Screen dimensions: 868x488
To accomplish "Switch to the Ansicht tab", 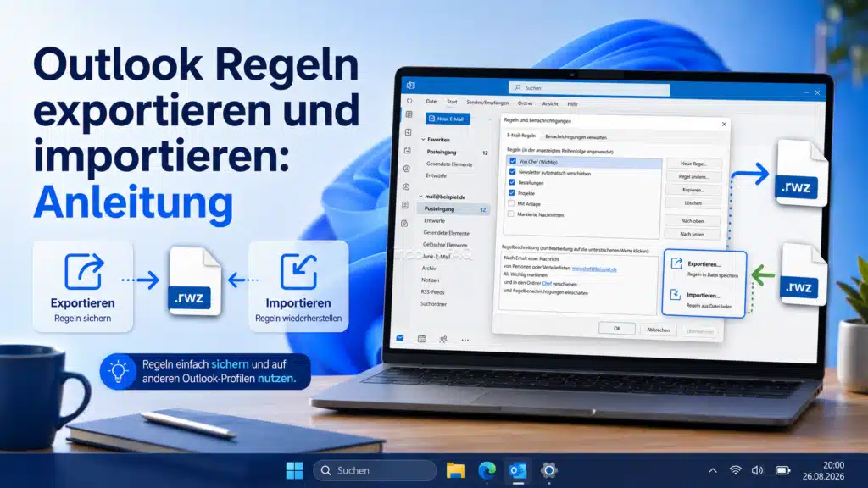I will (x=550, y=103).
